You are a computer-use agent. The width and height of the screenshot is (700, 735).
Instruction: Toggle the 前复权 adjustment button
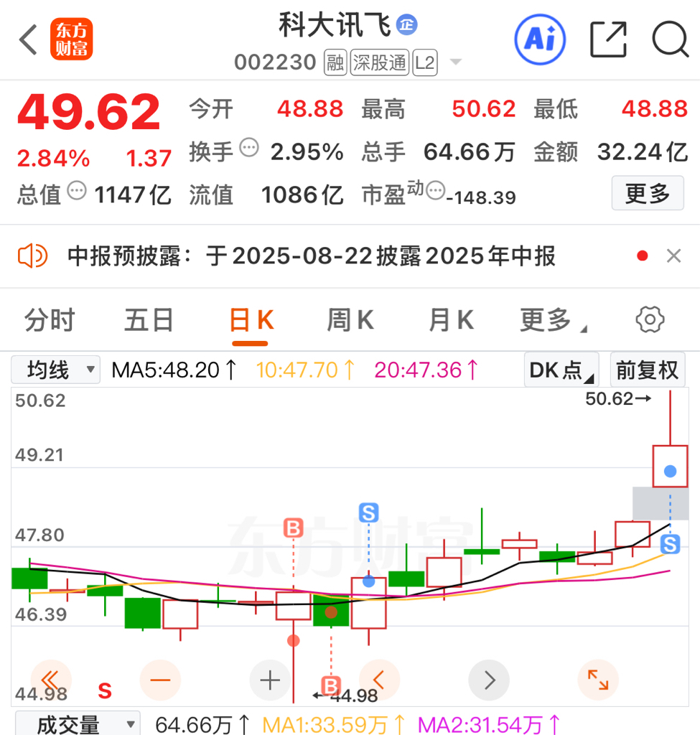[x=648, y=370]
